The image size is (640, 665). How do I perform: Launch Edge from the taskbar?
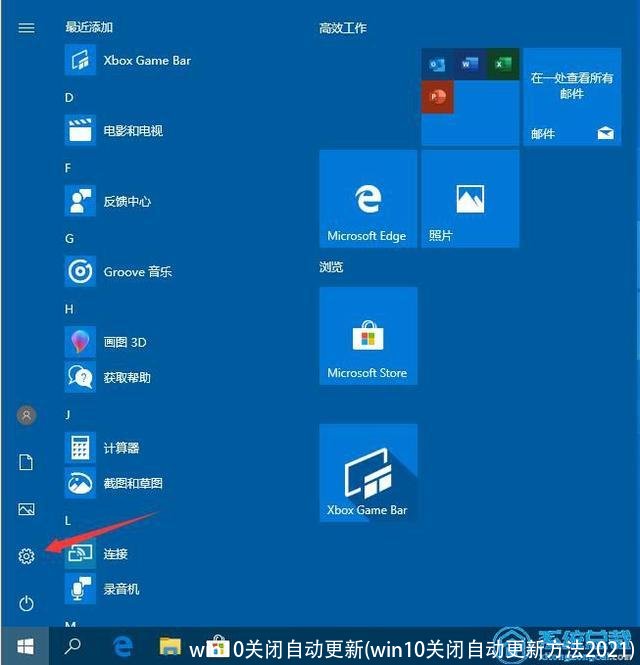123,646
